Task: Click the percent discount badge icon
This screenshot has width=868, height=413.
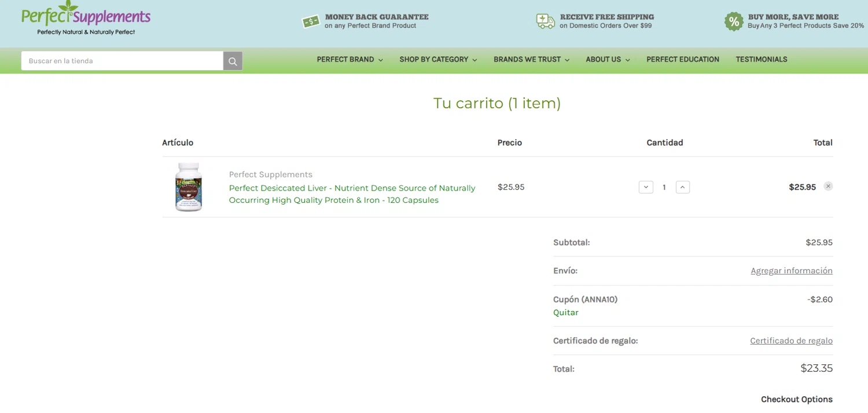Action: [x=734, y=21]
